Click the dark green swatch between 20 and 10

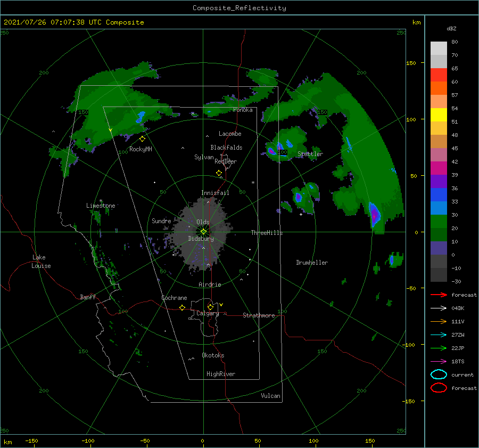pos(439,234)
